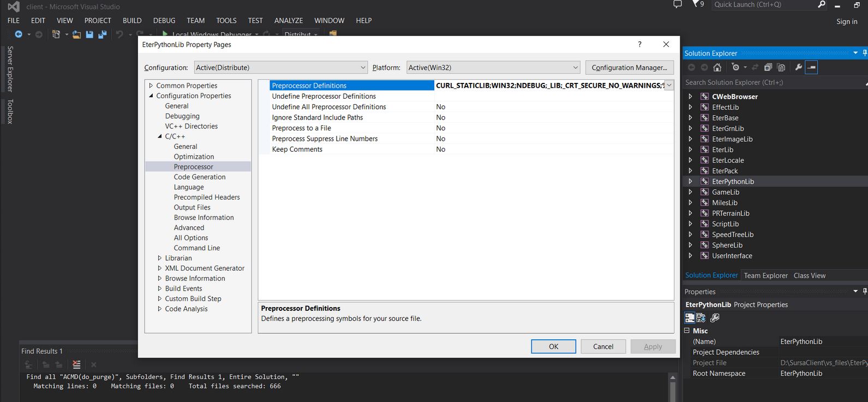Image resolution: width=868 pixels, height=402 pixels.
Task: Switch to the Team Explorer tab
Action: (765, 275)
